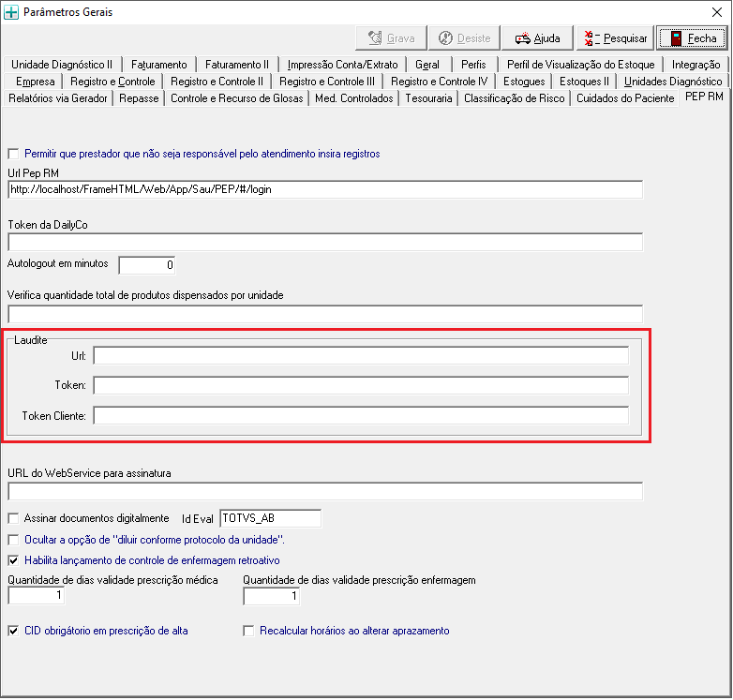Click the Fecha close button
Screen dimensions: 733x700
pyautogui.click(x=693, y=38)
